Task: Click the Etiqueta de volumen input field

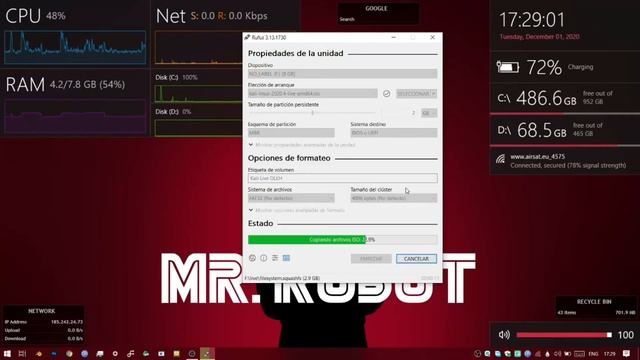Action: (342, 178)
